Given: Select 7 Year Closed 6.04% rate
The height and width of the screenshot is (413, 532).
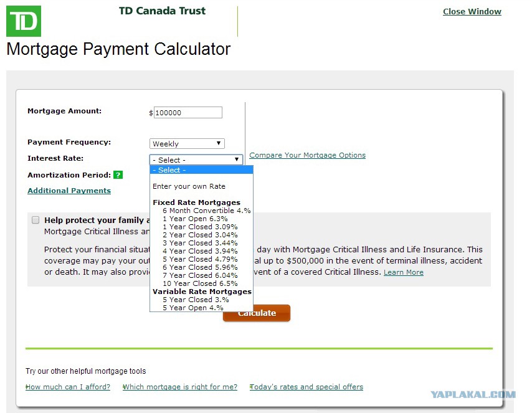Looking at the screenshot, I should click(x=202, y=275).
